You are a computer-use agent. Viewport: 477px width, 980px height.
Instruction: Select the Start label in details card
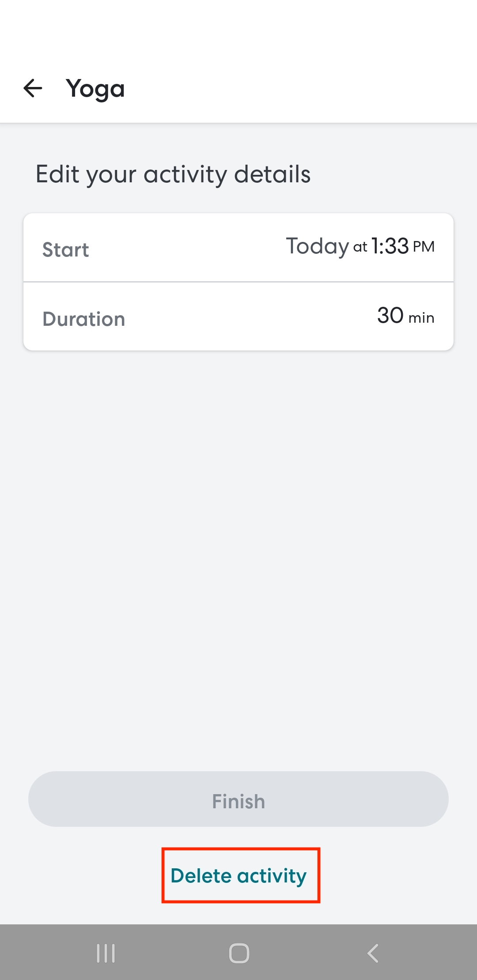pos(66,250)
